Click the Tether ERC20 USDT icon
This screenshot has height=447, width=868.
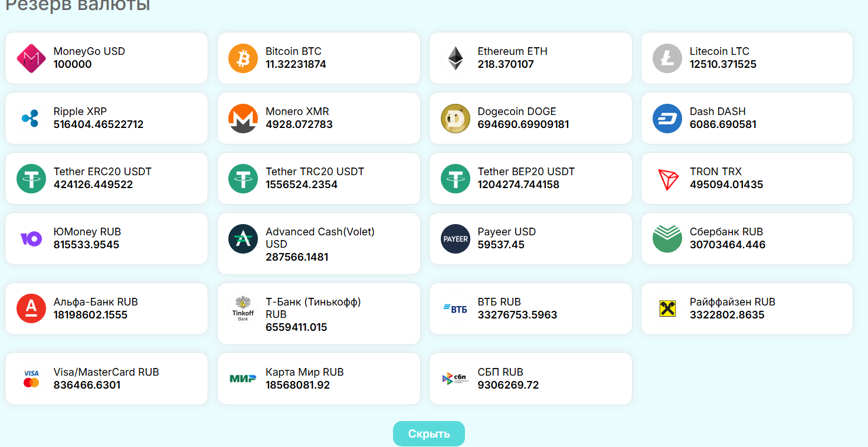click(31, 178)
